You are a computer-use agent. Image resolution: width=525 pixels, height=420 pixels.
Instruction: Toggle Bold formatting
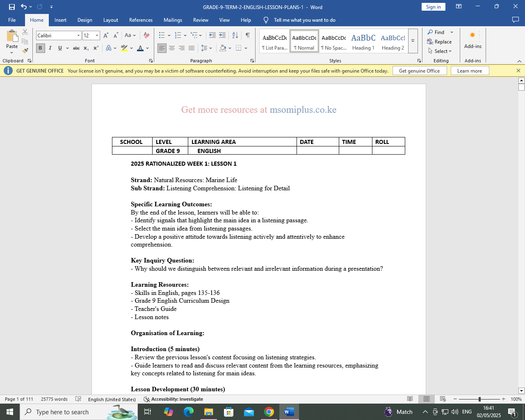point(40,48)
